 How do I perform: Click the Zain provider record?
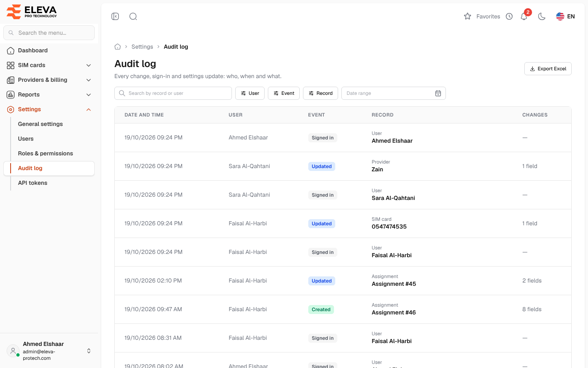coord(377,169)
